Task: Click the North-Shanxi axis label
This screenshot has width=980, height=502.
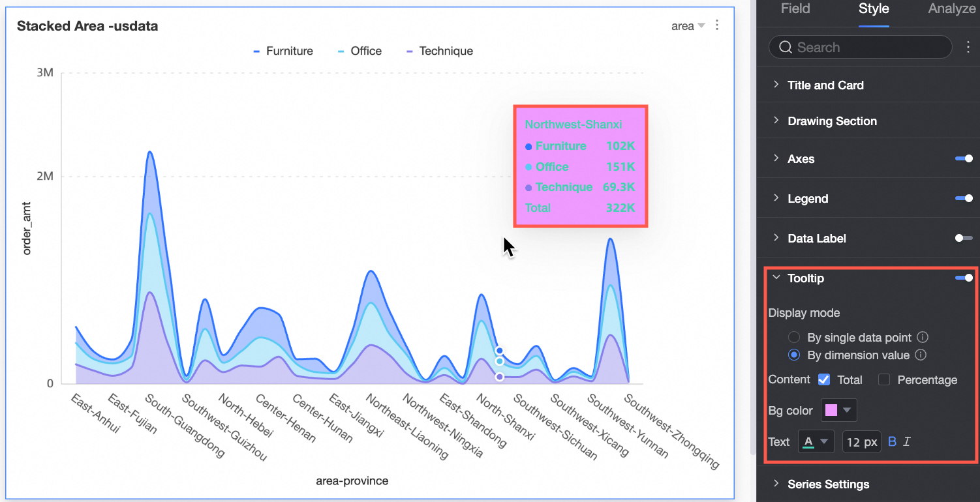Action: pos(505,417)
